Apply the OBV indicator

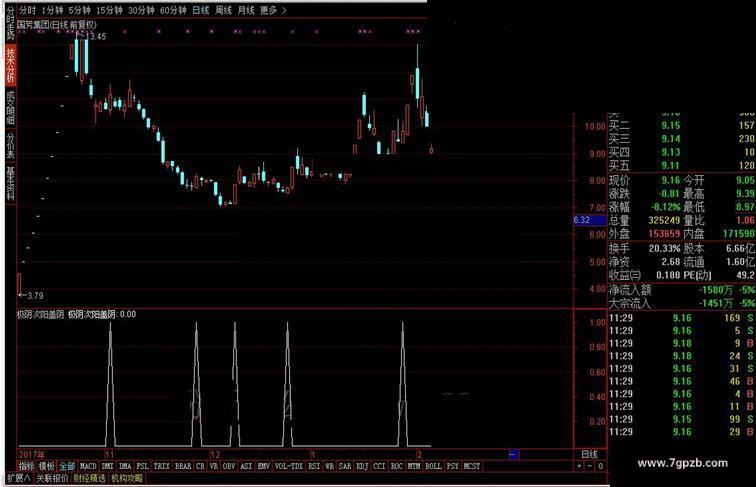coord(229,466)
